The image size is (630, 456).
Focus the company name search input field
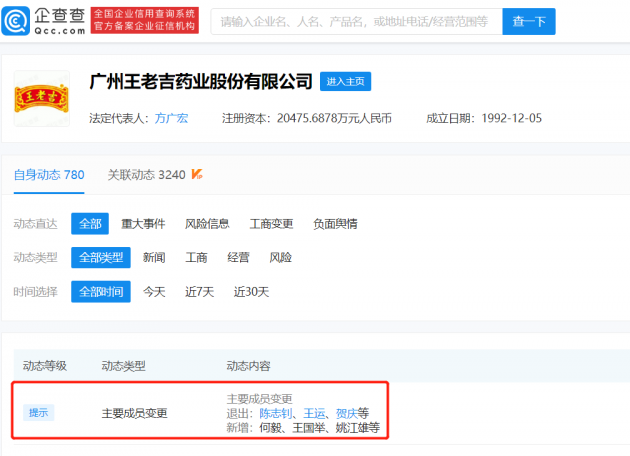point(354,21)
